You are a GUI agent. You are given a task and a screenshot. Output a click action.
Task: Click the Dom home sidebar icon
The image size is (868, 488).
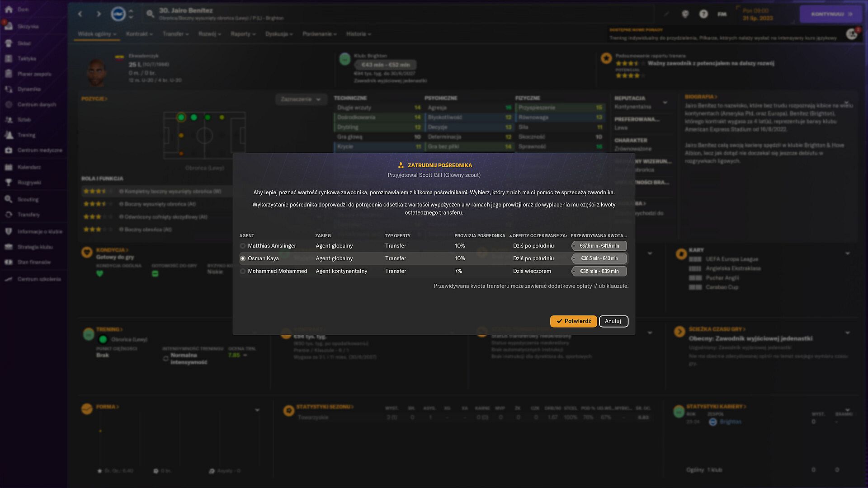pos(9,9)
